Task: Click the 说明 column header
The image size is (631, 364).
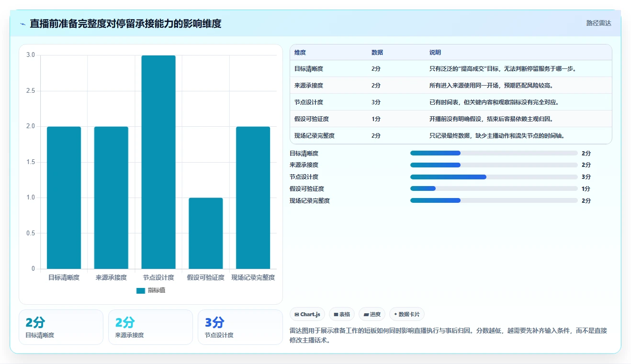Action: click(x=435, y=53)
